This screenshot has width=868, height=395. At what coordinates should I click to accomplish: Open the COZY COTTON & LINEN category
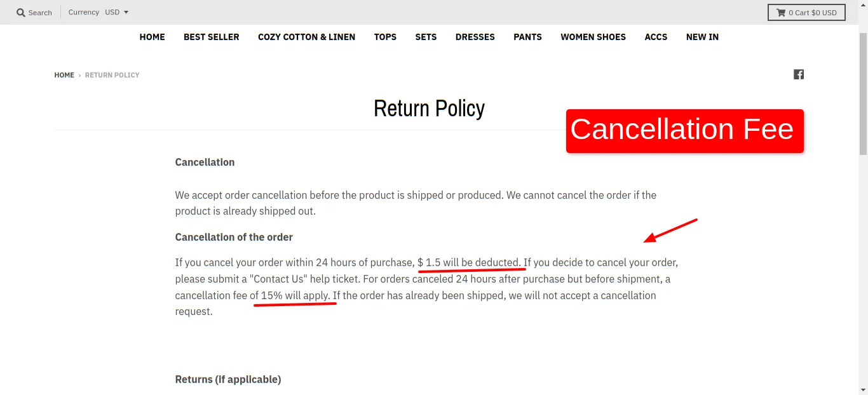point(306,37)
